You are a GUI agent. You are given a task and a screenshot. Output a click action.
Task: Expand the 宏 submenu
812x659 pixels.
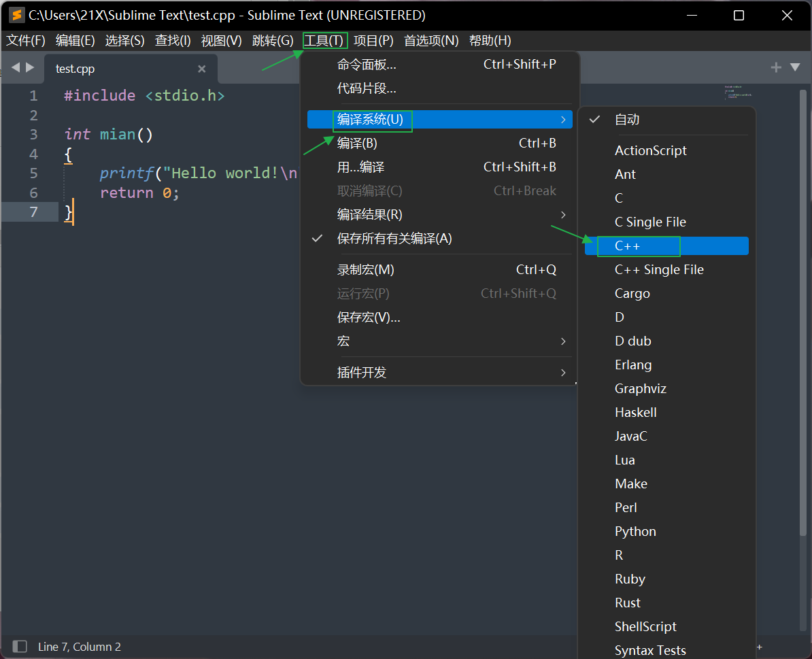point(439,341)
